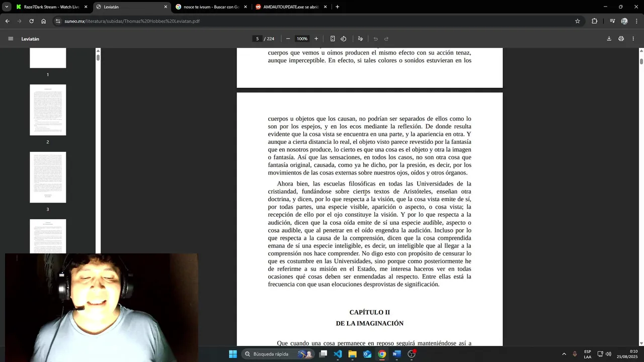
Task: Open page 1 thumbnail
Action: pos(48,58)
